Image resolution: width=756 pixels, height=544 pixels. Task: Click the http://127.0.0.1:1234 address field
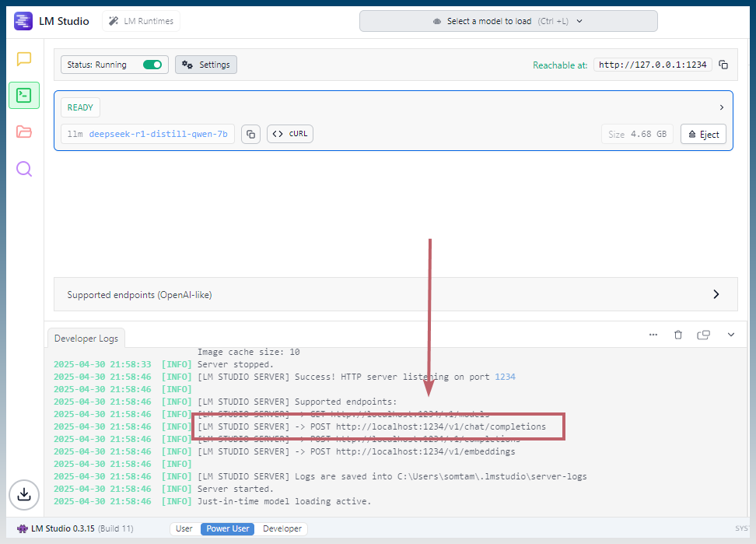coord(653,65)
